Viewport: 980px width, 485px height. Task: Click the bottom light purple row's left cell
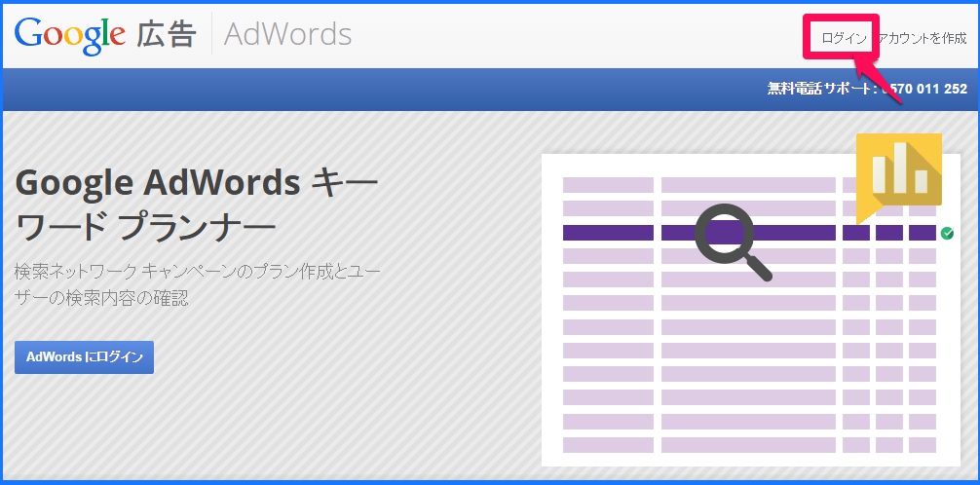(x=608, y=446)
